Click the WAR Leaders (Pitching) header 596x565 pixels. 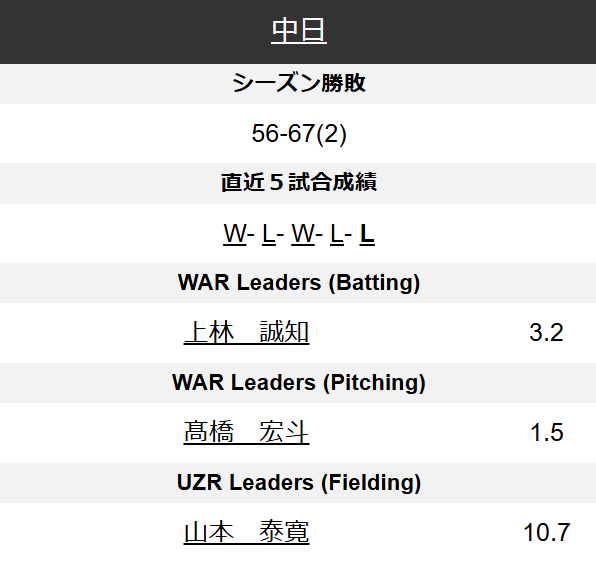pos(299,382)
